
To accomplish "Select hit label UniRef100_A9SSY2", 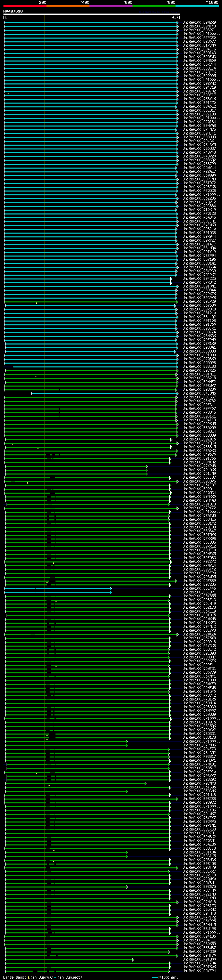I will pos(199,562).
